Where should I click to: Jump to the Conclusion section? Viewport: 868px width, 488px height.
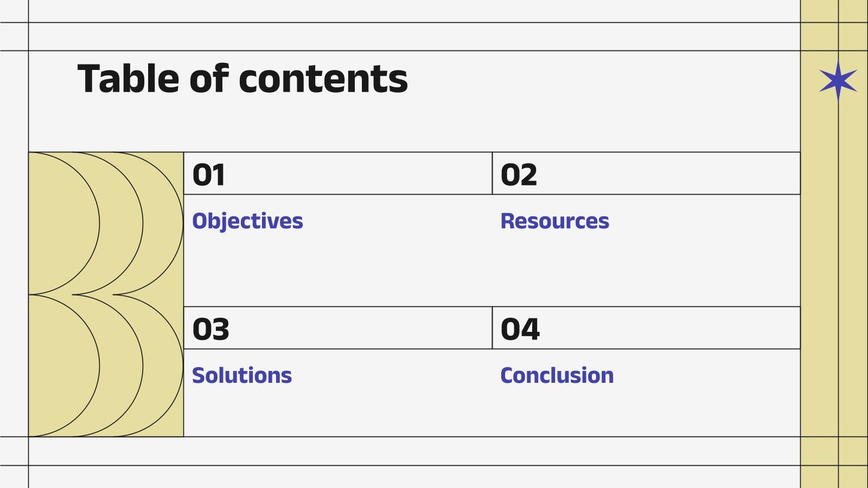557,375
